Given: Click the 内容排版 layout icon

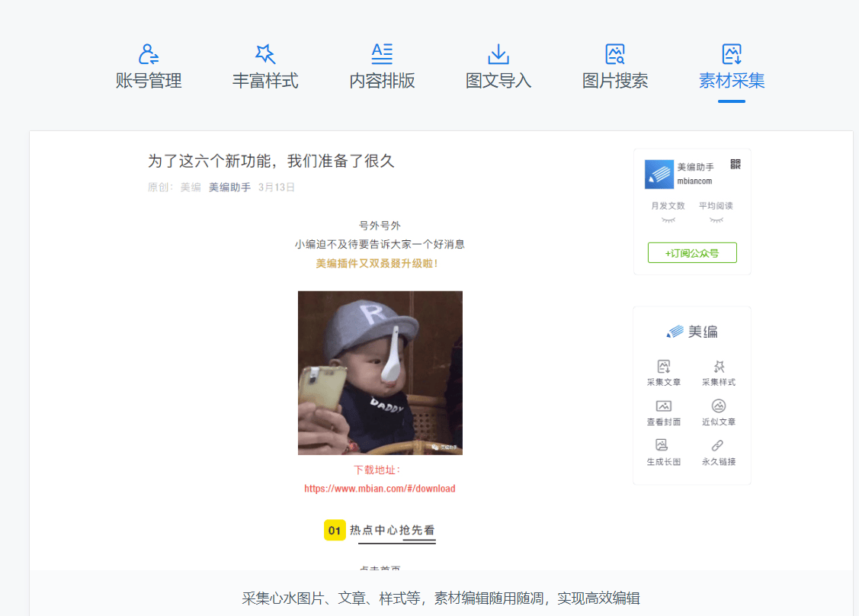Looking at the screenshot, I should pos(382,54).
